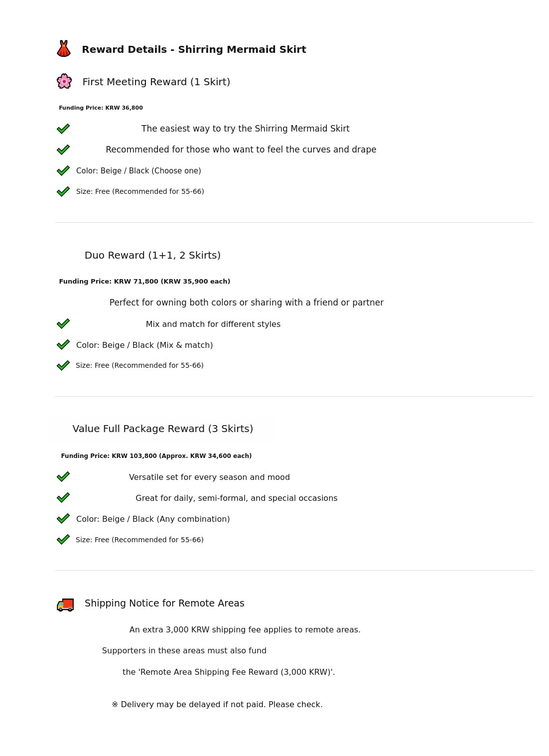Click 'Shipping Notice for Remote Areas' heading

tap(164, 603)
